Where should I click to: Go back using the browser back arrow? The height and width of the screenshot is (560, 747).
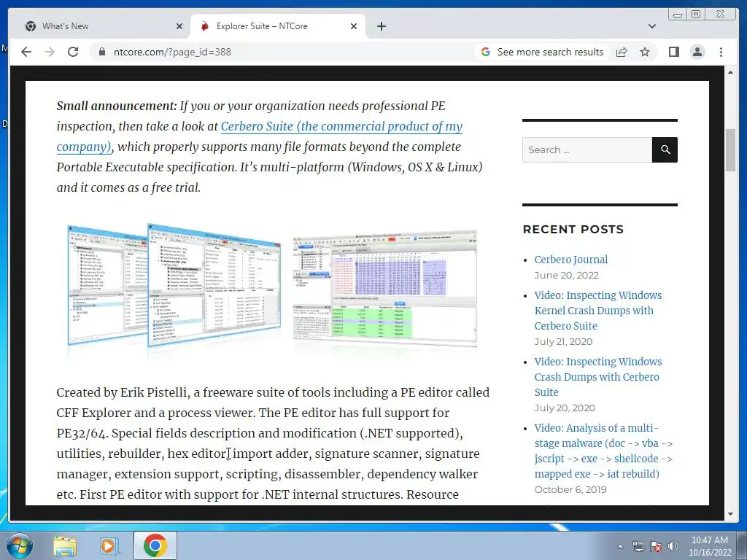26,52
